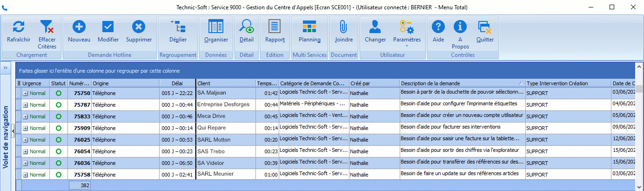Click delay value 000 J – 06:50
Image resolution: width=644 pixels, height=191 pixels.
177,163
